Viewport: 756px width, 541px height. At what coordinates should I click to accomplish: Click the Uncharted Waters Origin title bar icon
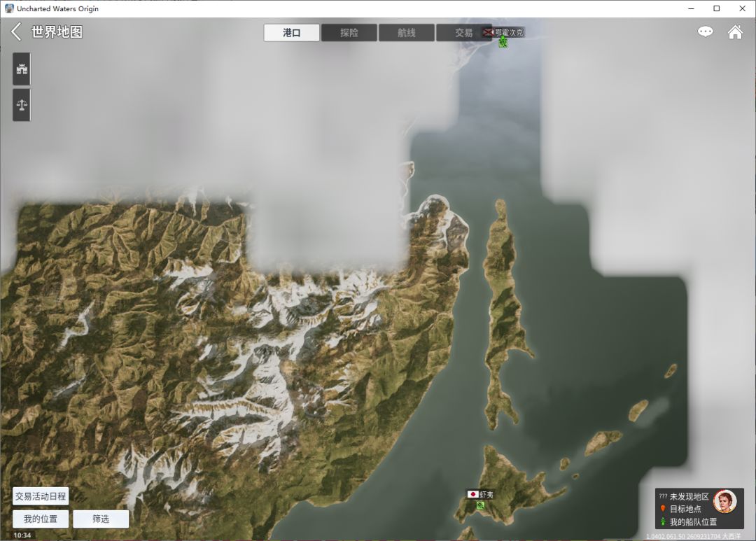[x=9, y=8]
